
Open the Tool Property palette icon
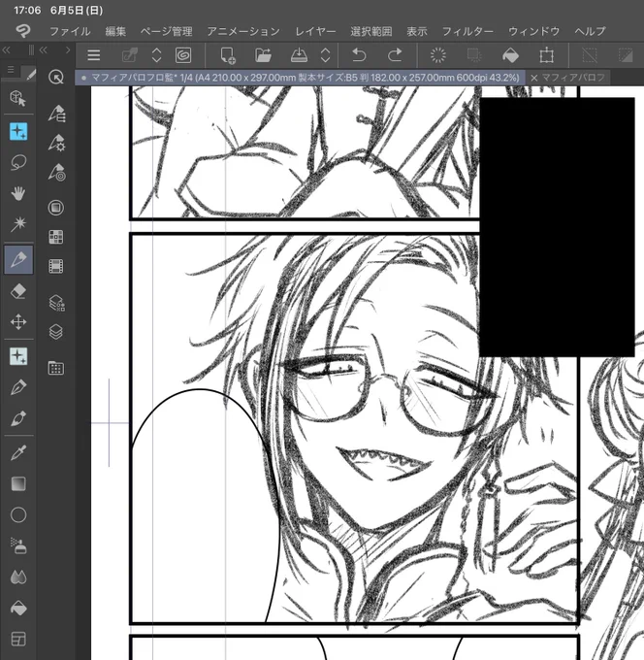(56, 143)
